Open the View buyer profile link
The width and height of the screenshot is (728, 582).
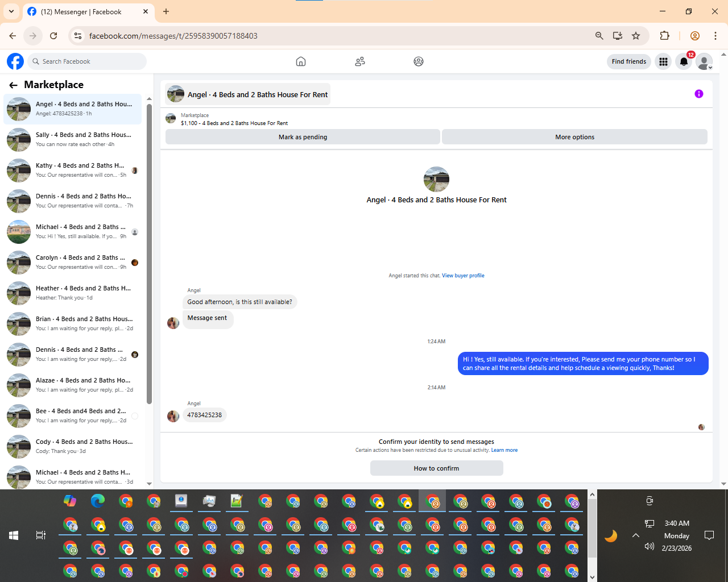point(463,276)
